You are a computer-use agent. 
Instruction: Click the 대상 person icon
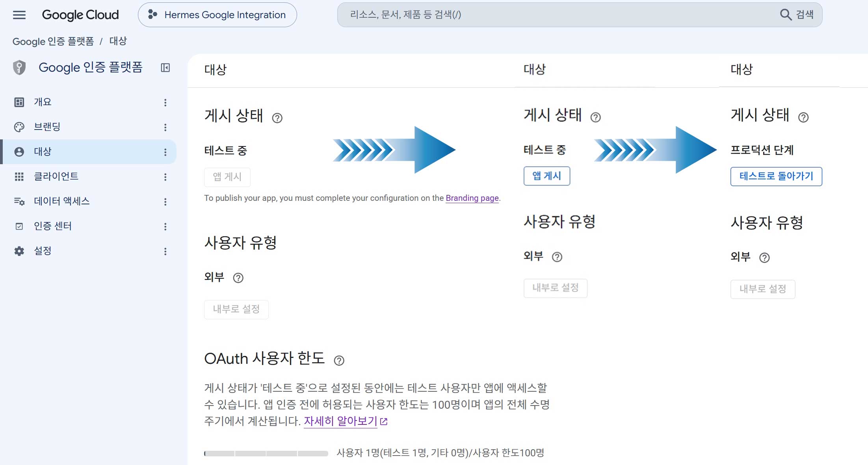pyautogui.click(x=19, y=152)
